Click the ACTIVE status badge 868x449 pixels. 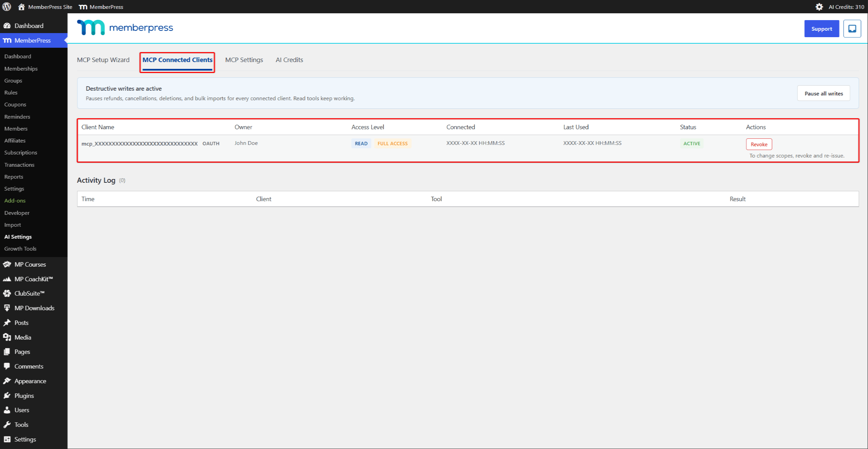[x=692, y=144]
